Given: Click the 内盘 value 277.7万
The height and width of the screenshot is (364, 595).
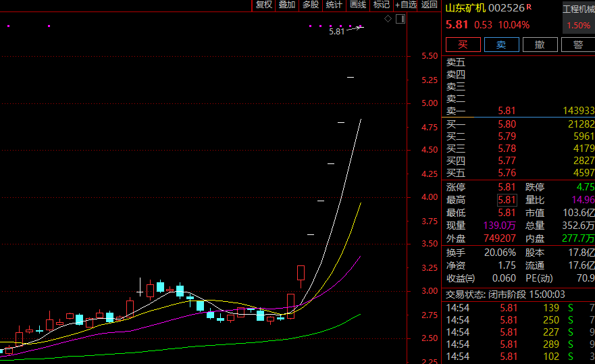Looking at the screenshot, I should [578, 238].
